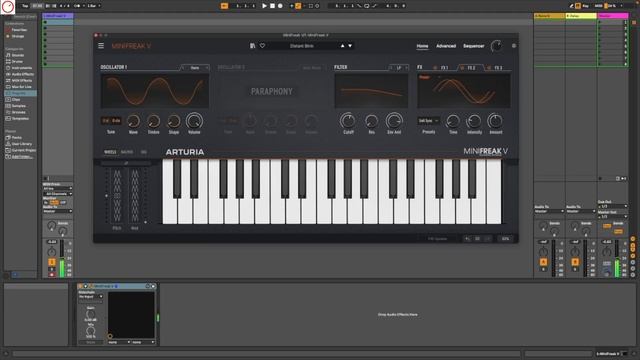
Task: Open the All Channels dropdown on track 1
Action: click(58, 194)
